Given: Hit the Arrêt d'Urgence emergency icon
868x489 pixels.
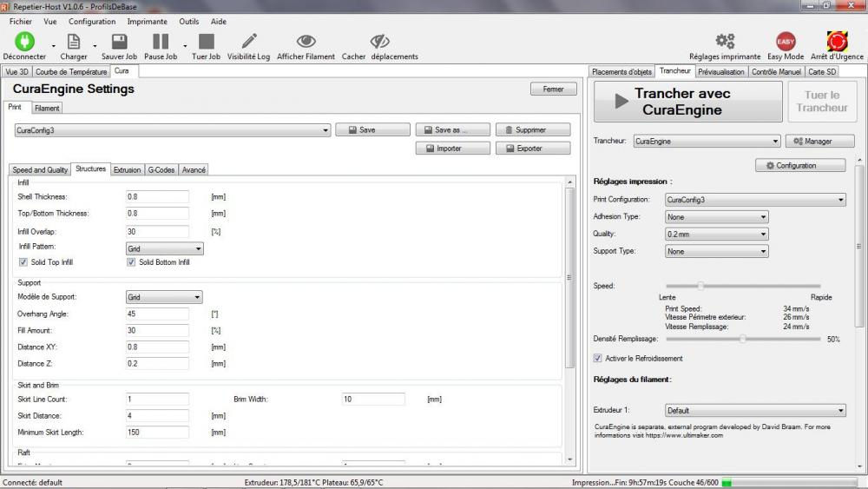Looking at the screenshot, I should coord(837,42).
